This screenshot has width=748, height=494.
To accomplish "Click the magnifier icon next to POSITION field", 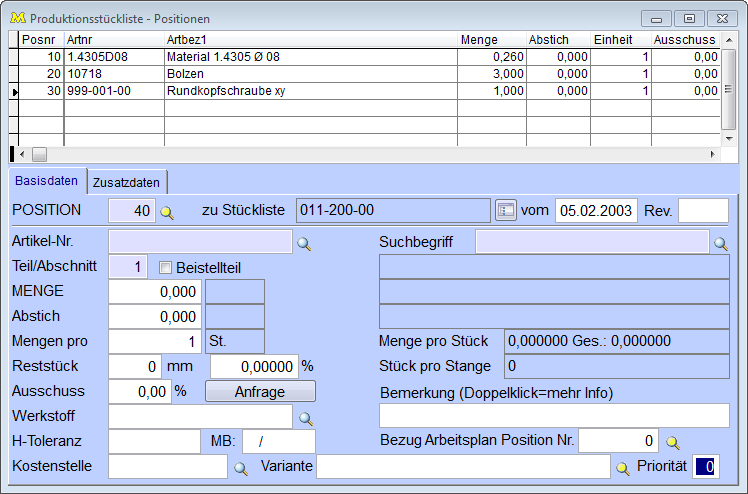I will tap(168, 212).
